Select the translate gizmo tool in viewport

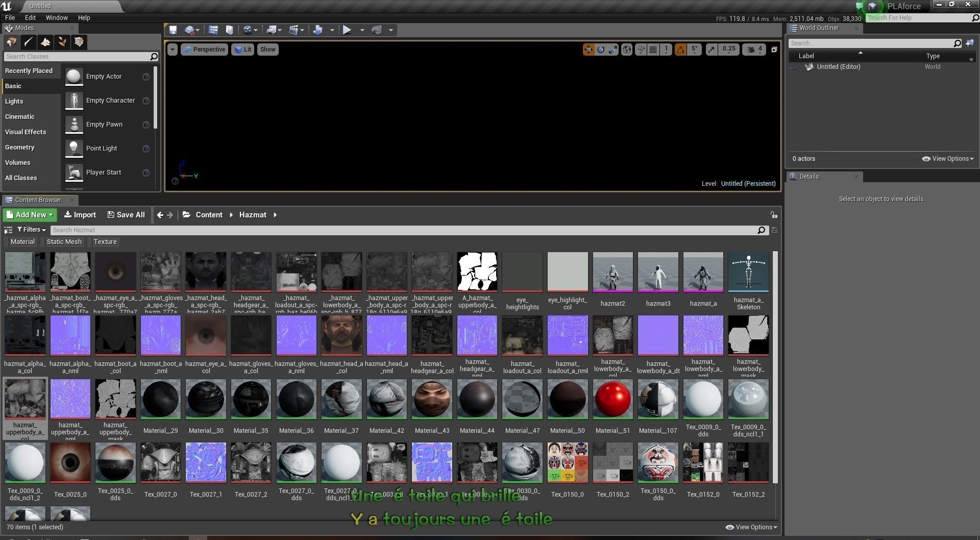tap(589, 50)
